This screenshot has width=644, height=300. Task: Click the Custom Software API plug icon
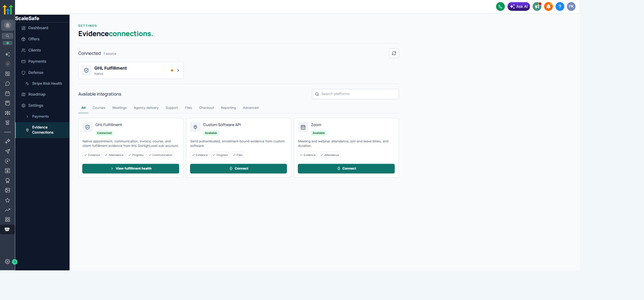[x=195, y=127]
